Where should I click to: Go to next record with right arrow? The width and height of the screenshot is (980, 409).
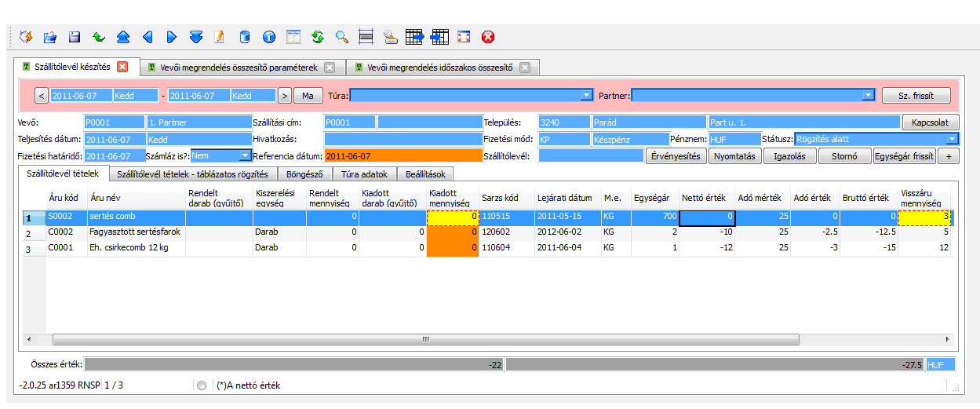(172, 37)
